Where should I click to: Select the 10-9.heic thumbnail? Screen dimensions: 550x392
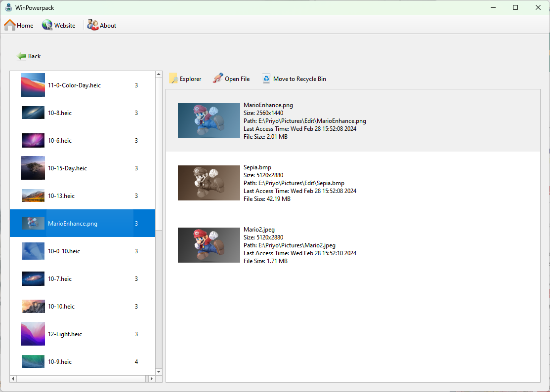[33, 361]
